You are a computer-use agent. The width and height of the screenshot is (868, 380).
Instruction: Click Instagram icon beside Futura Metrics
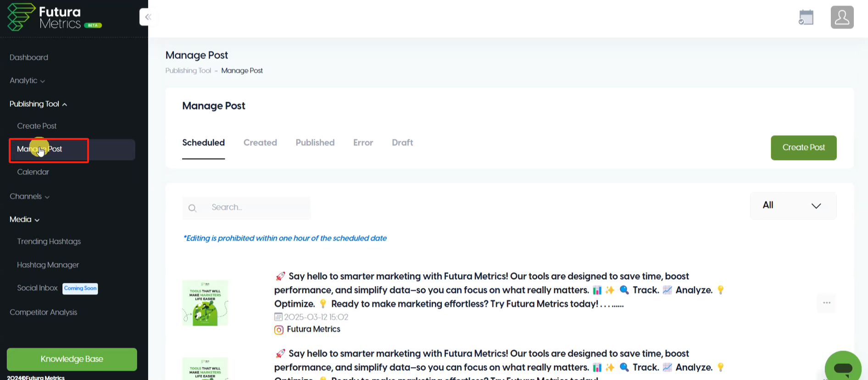pos(278,330)
